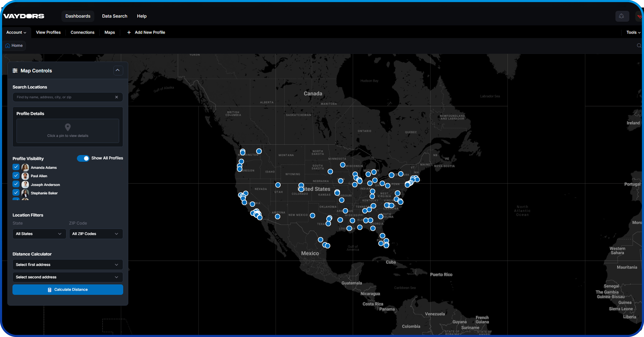The image size is (644, 337).
Task: Uncheck the Paul Allen checkbox
Action: pyautogui.click(x=16, y=176)
